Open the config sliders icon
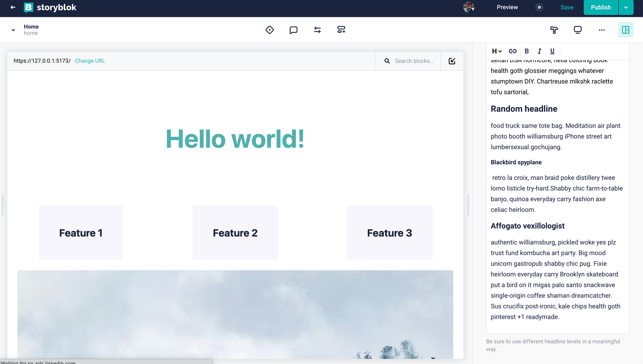 (317, 30)
